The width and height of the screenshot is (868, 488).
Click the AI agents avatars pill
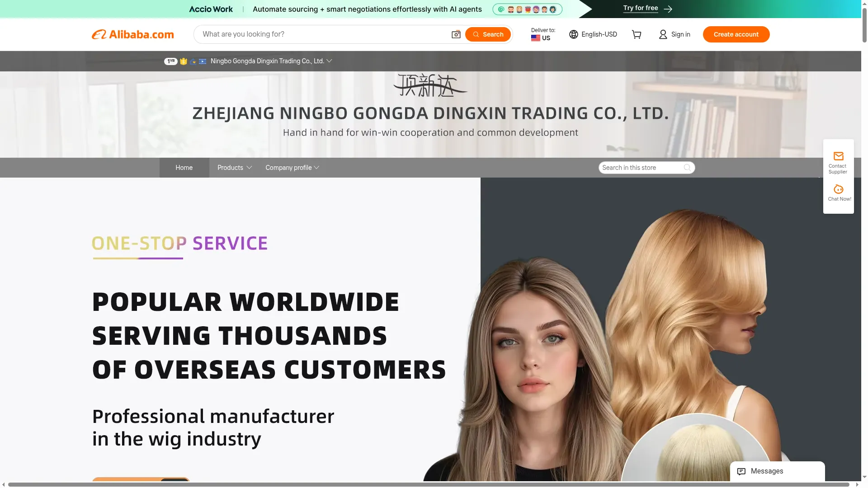(x=527, y=9)
